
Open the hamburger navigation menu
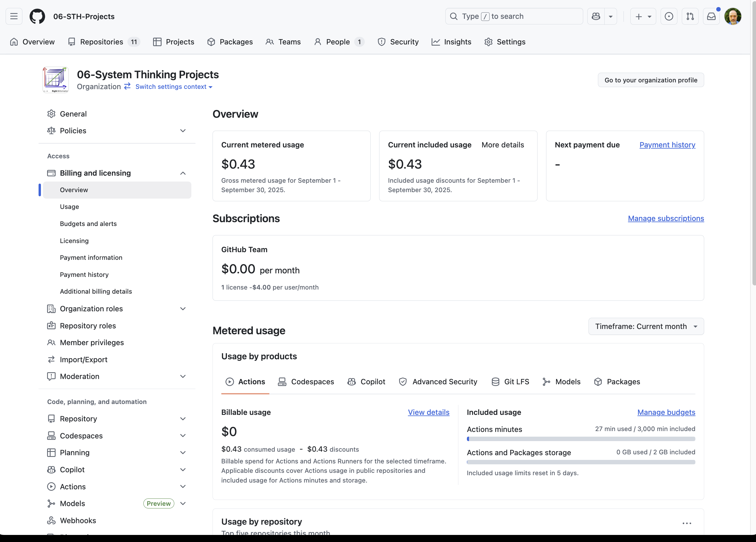point(14,16)
